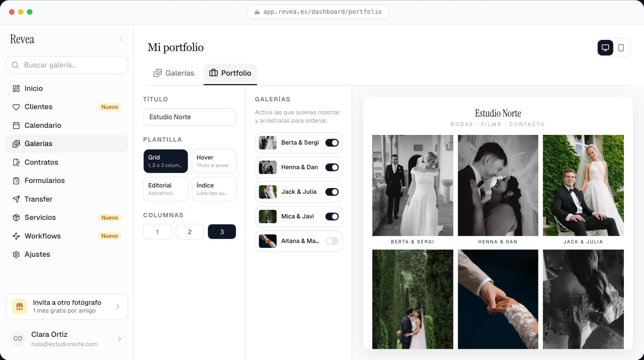Set columns to 1

(157, 232)
